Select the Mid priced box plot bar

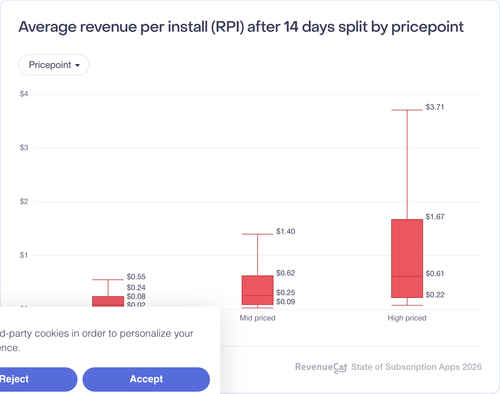(x=258, y=290)
